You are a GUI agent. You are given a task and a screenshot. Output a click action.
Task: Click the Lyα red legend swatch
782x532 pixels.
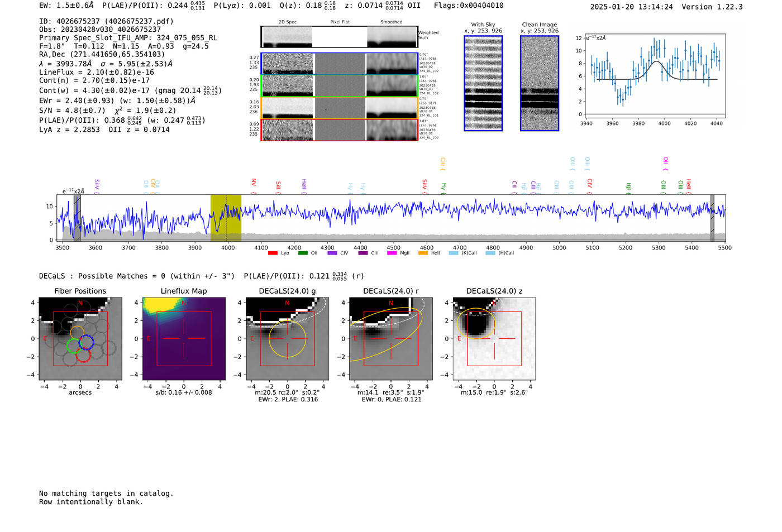273,253
